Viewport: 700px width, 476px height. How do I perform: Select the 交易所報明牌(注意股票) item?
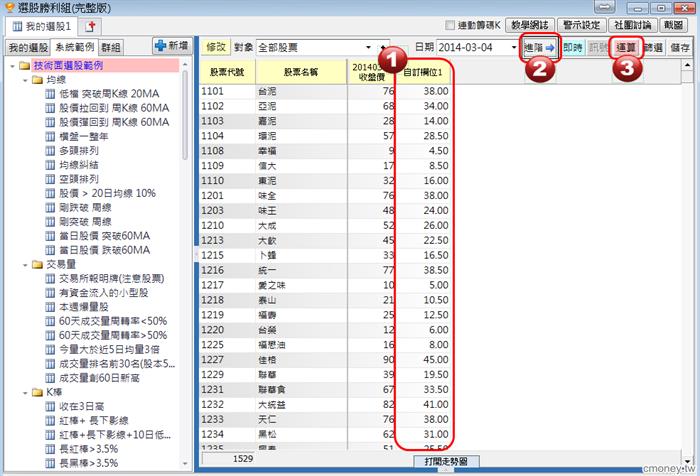pyautogui.click(x=112, y=279)
